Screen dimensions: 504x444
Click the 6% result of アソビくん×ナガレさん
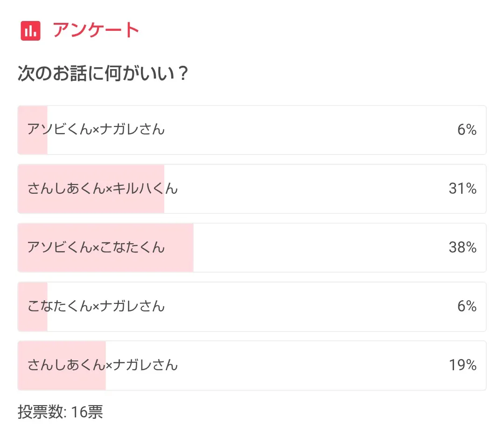467,130
